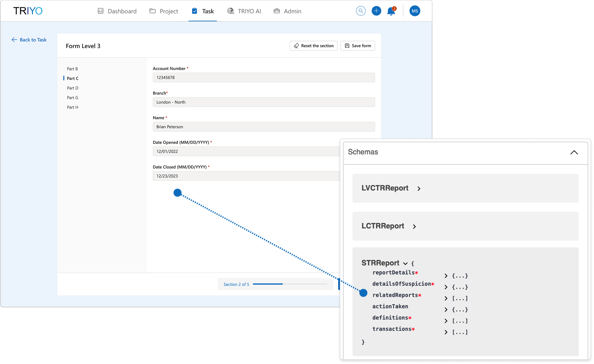Expand the LVCTRReport schema
The image size is (594, 364).
[x=419, y=189]
